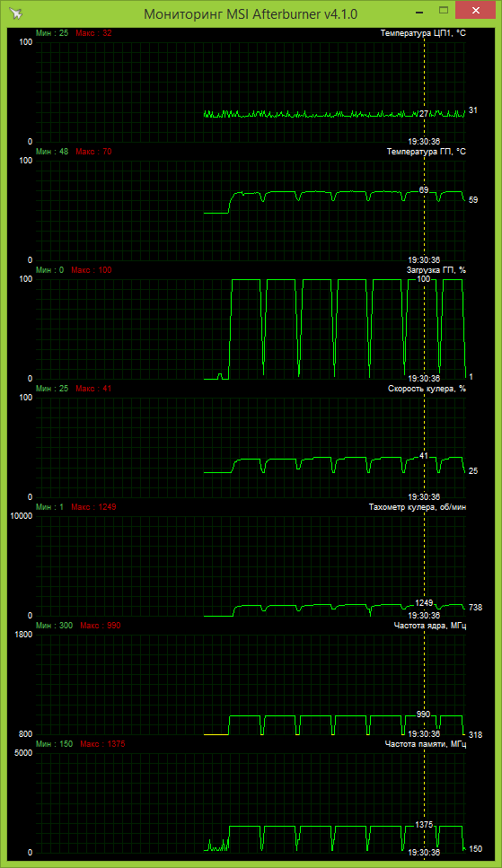
Task: Close the MSI Afterburner monitoring window
Action: tap(475, 11)
